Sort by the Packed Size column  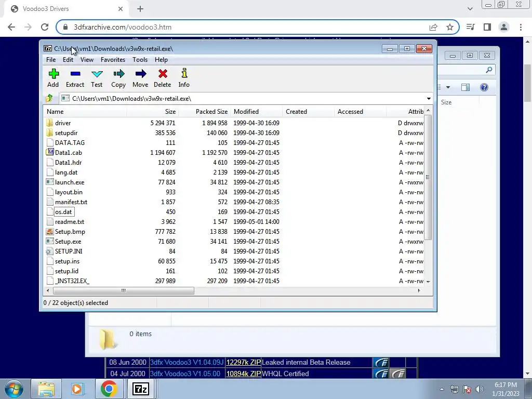(204, 112)
